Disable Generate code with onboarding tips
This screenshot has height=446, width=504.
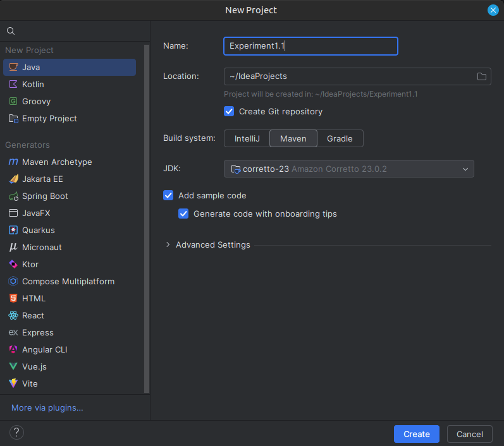pyautogui.click(x=183, y=214)
